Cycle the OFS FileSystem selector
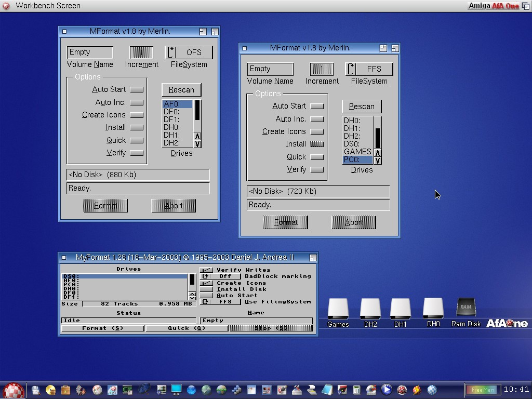This screenshot has height=399, width=532. pyautogui.click(x=189, y=52)
